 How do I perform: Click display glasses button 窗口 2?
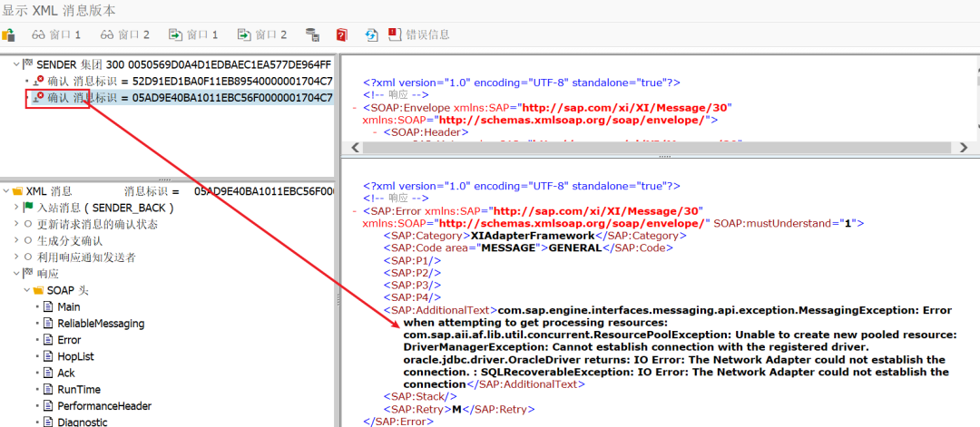125,35
